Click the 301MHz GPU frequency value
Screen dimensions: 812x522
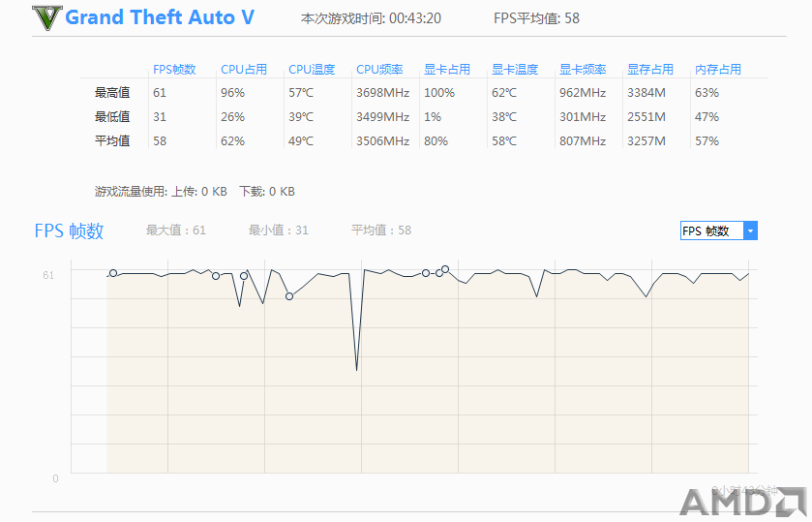(x=583, y=117)
